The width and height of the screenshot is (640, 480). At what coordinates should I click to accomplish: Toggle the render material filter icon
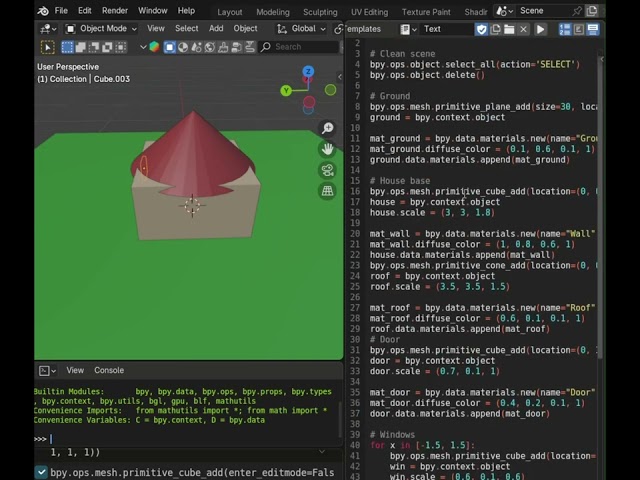(196, 47)
